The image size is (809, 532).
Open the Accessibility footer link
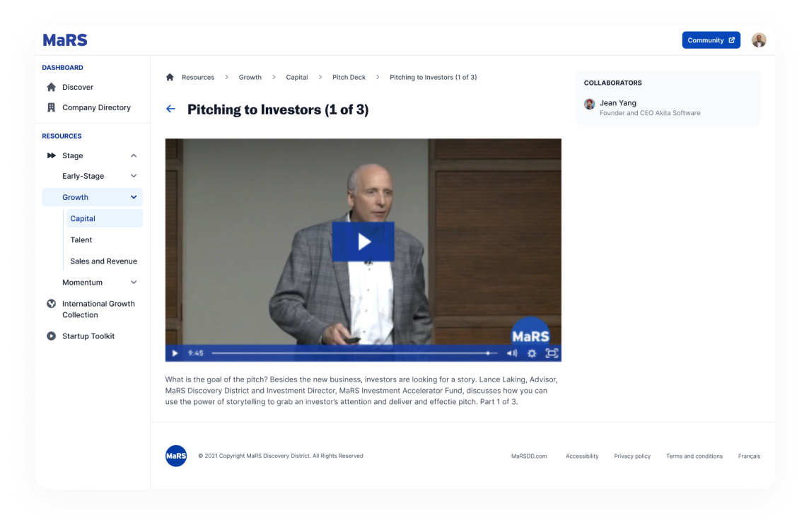coord(582,456)
